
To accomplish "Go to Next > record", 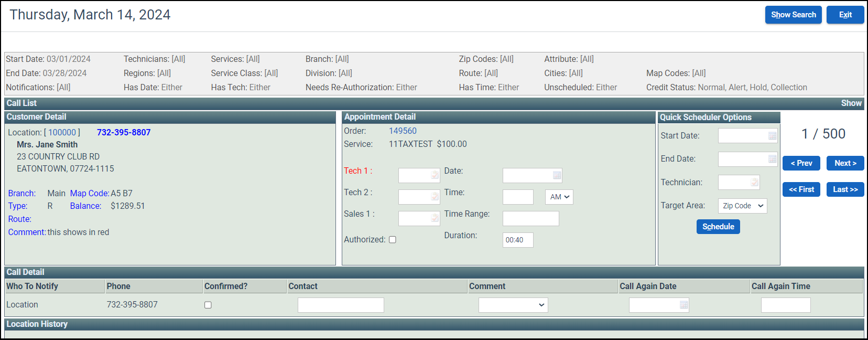I will (x=845, y=163).
